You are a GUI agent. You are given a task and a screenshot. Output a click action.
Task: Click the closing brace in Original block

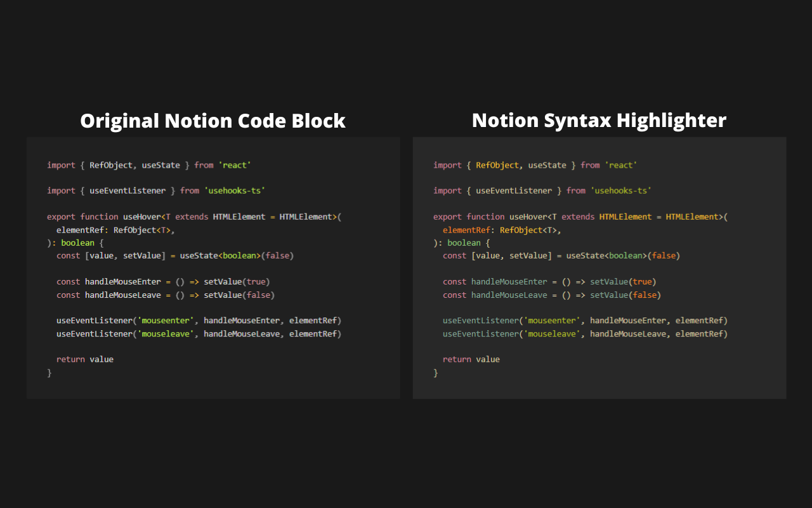click(49, 373)
